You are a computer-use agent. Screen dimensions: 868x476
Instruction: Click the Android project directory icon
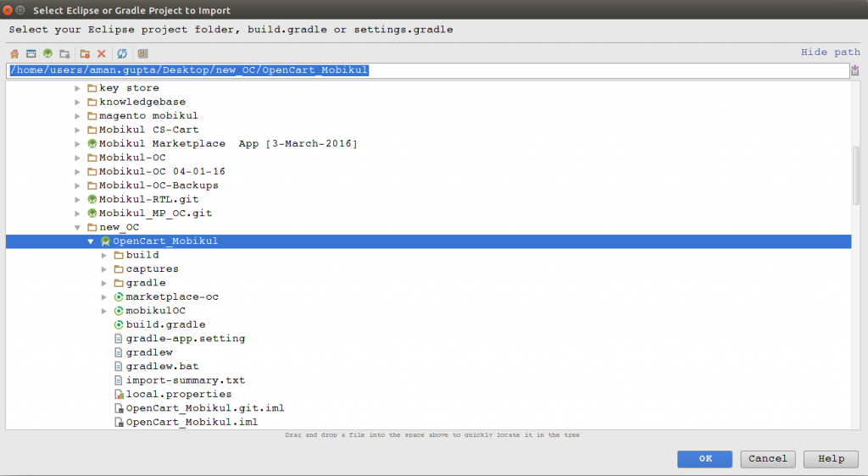[47, 53]
